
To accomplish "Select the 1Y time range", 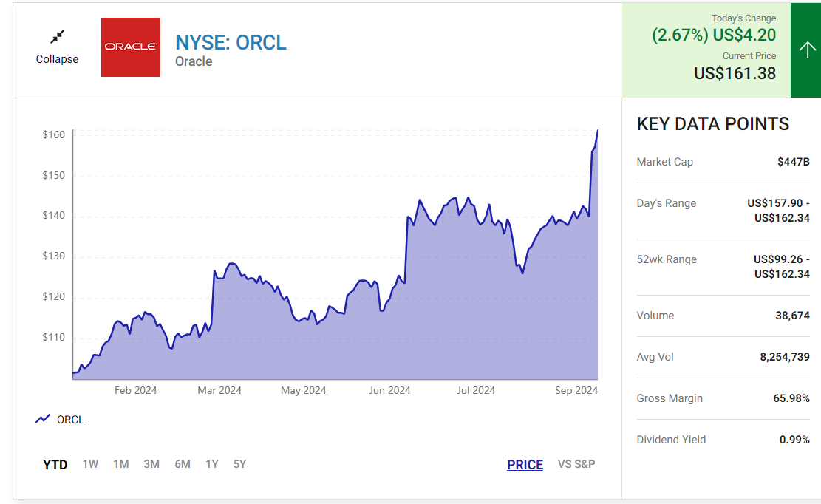I will (x=211, y=463).
